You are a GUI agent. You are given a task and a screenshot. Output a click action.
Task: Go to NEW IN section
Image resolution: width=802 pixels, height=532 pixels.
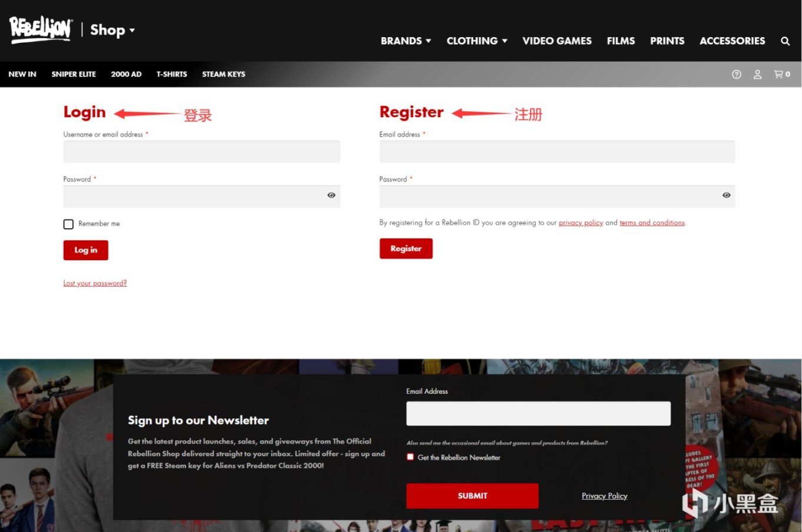pos(22,74)
